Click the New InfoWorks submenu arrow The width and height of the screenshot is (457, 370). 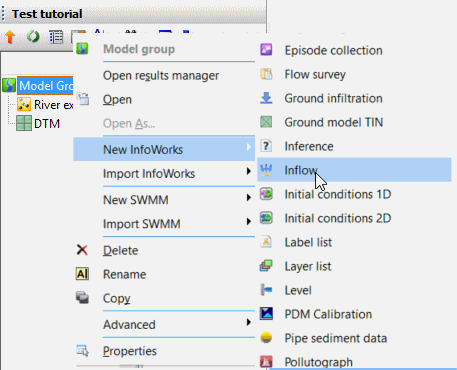pyautogui.click(x=249, y=147)
